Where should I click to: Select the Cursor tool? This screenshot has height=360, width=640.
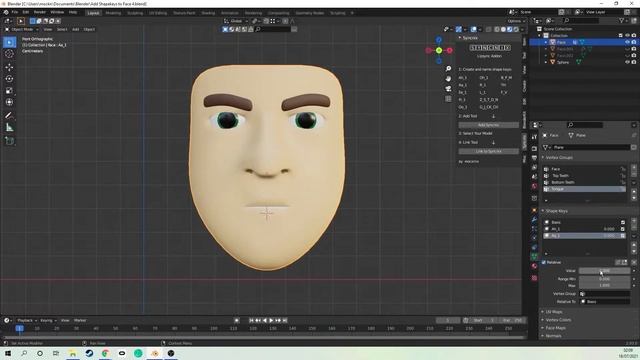(9, 54)
